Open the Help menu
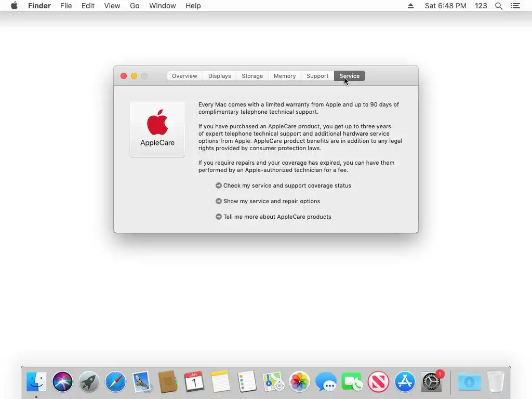The image size is (532, 399). pos(193,6)
